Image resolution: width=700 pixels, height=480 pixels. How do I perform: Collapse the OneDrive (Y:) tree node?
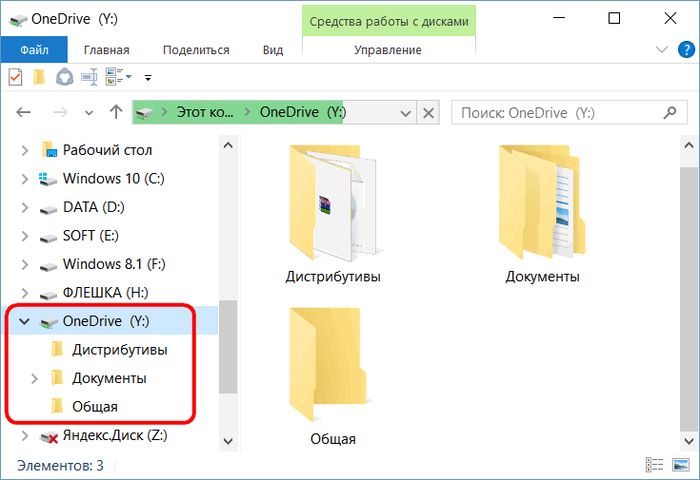click(25, 321)
